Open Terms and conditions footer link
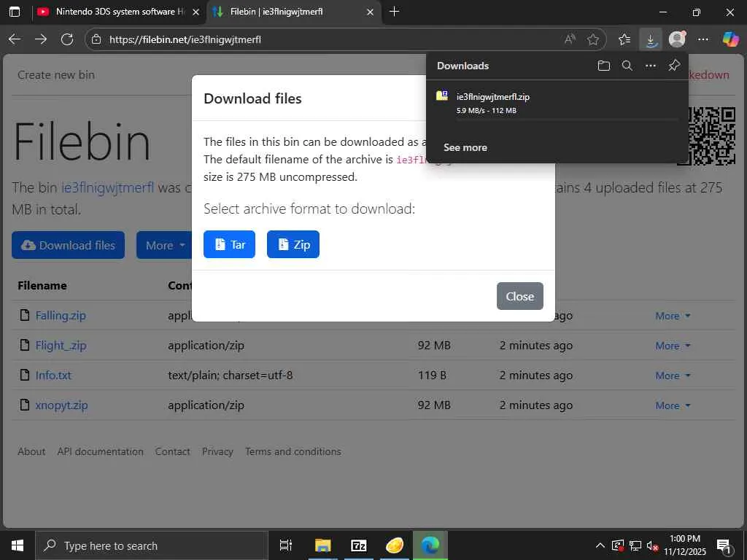 point(293,451)
